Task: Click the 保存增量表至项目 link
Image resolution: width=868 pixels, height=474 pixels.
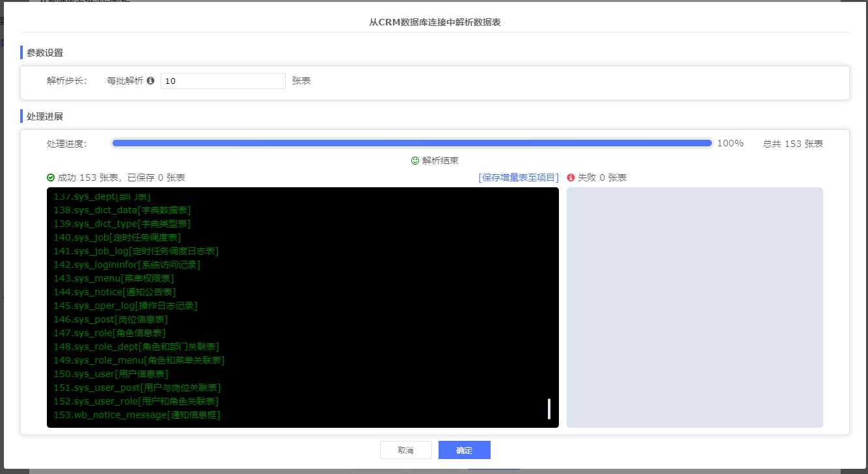Action: (519, 178)
